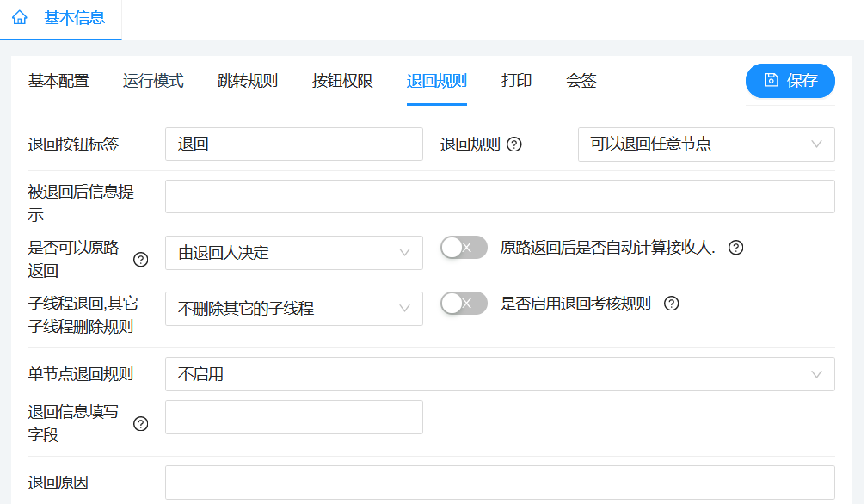Viewport: 867px width, 504px height.
Task: Expand the 单节点退回规则 不启用 dropdown
Action: [x=500, y=374]
